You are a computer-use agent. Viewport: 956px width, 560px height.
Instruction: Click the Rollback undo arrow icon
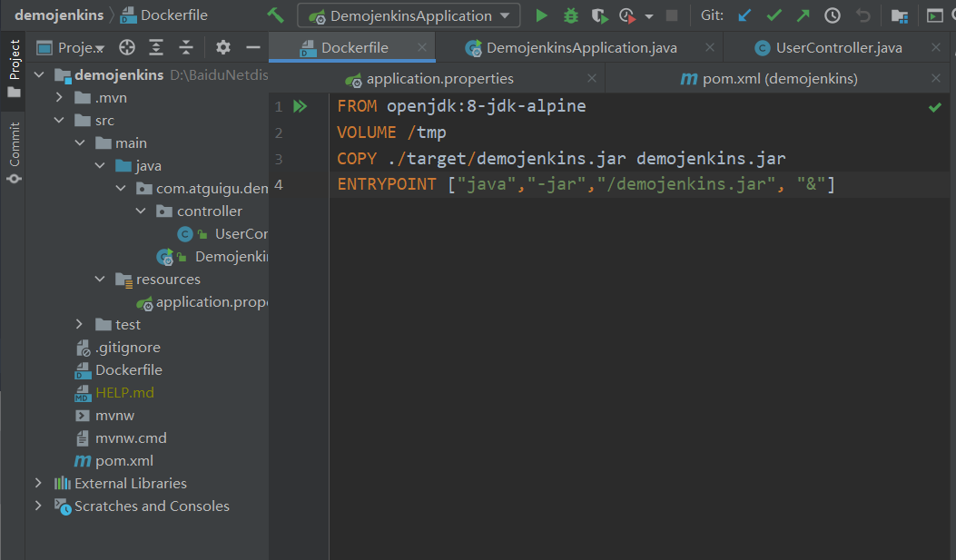(862, 15)
